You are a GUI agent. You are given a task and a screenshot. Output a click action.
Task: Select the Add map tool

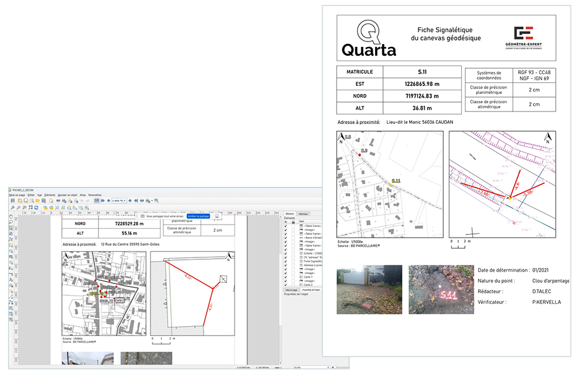point(11,245)
